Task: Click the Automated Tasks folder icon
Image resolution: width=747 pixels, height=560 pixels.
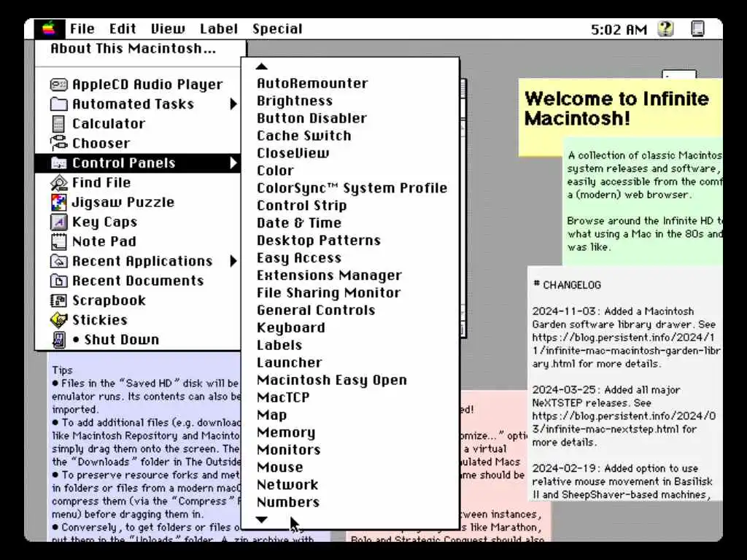Action: pyautogui.click(x=58, y=104)
